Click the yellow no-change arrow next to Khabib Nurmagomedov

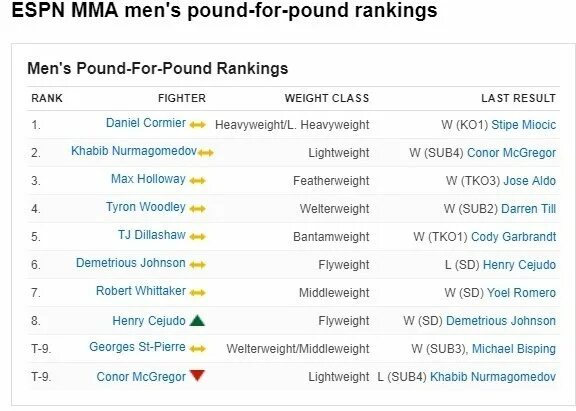pos(205,153)
